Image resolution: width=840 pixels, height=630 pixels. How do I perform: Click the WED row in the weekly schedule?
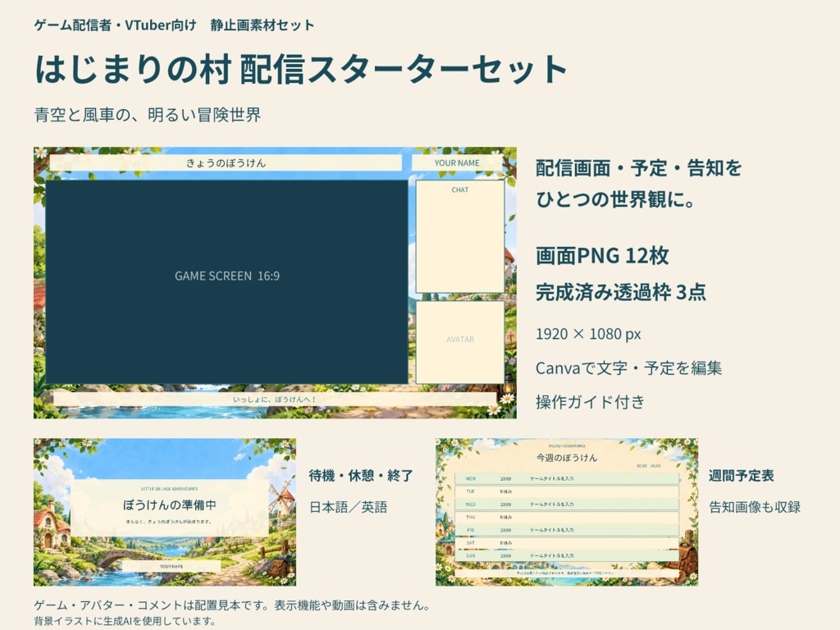(x=567, y=504)
